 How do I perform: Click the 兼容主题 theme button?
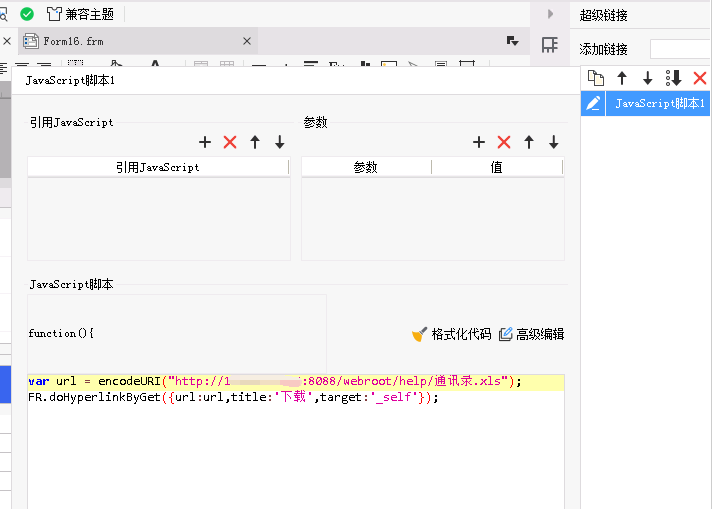(81, 14)
